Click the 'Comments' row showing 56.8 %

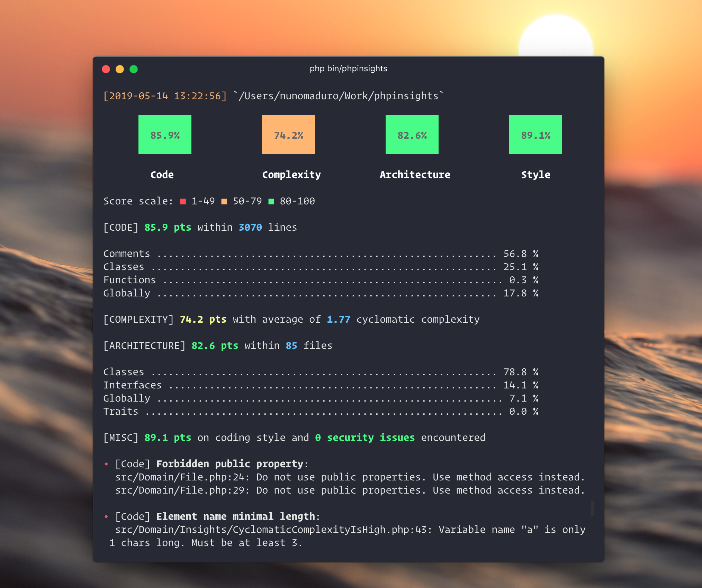tap(321, 254)
